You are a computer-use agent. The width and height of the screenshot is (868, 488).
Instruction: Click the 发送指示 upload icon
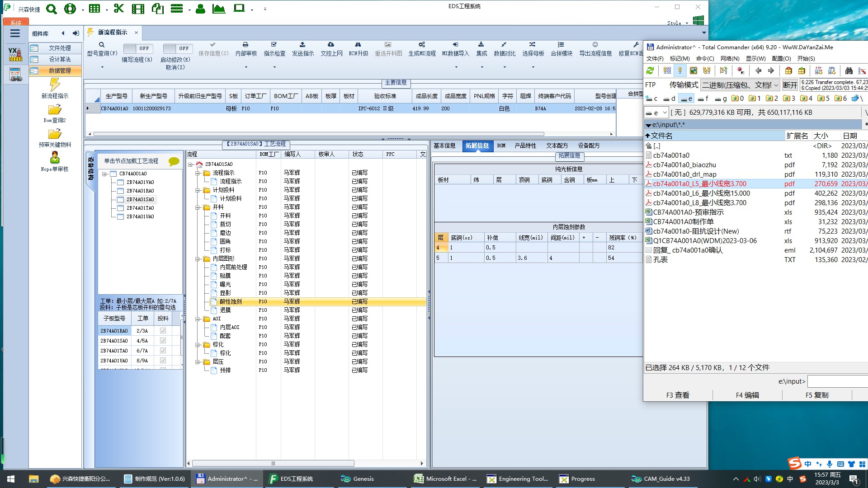pos(302,45)
